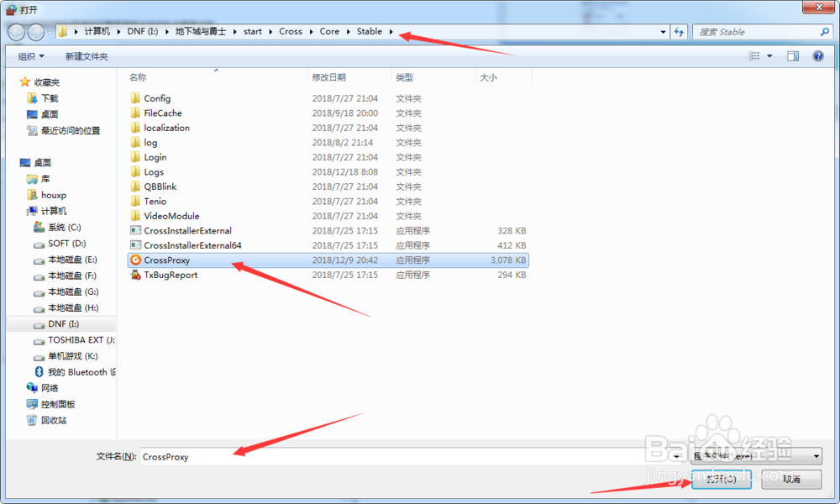Viewport: 840px width, 504px height.
Task: Sort by the 名称 column header
Action: [x=217, y=77]
